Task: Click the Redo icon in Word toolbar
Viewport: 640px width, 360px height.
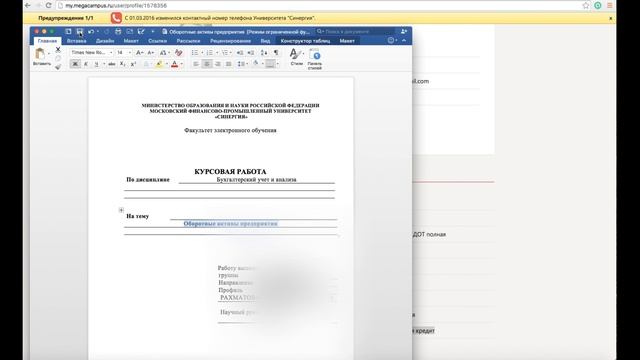Action: point(107,31)
